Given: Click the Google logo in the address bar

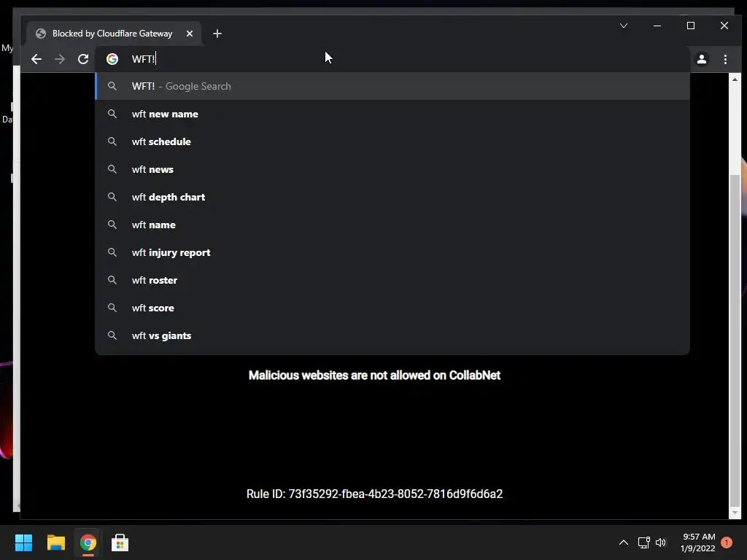Looking at the screenshot, I should (x=112, y=59).
